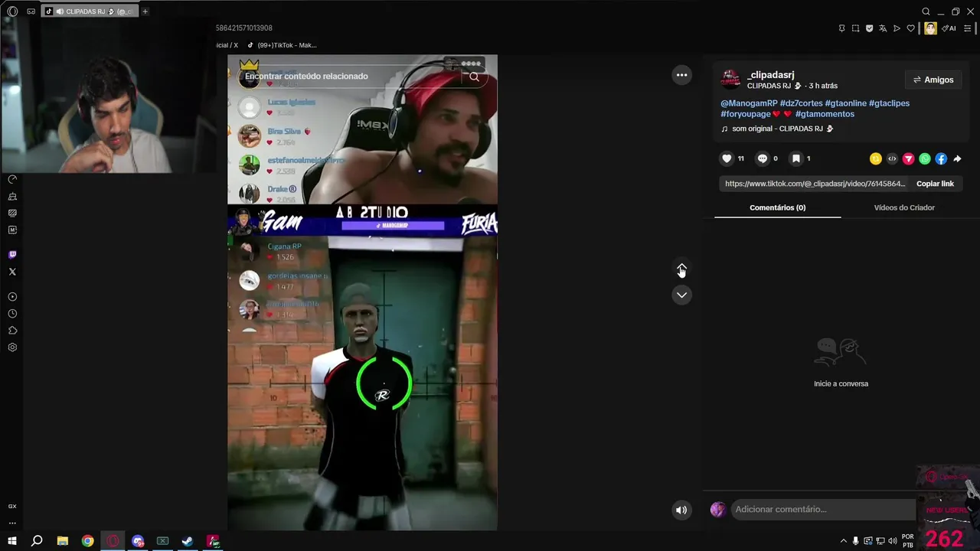
Task: Open the #gtaclipes hashtag
Action: click(889, 103)
